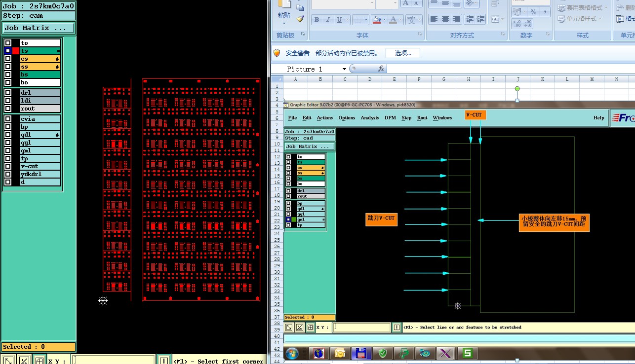Open the Name Box dropdown showing Picture 1
The width and height of the screenshot is (635, 364).
[x=344, y=69]
